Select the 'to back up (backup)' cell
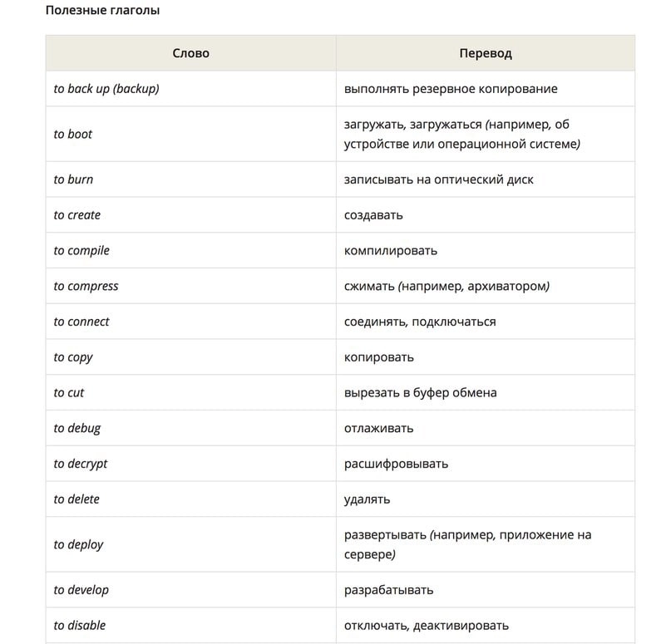This screenshot has width=671, height=644. (191, 89)
